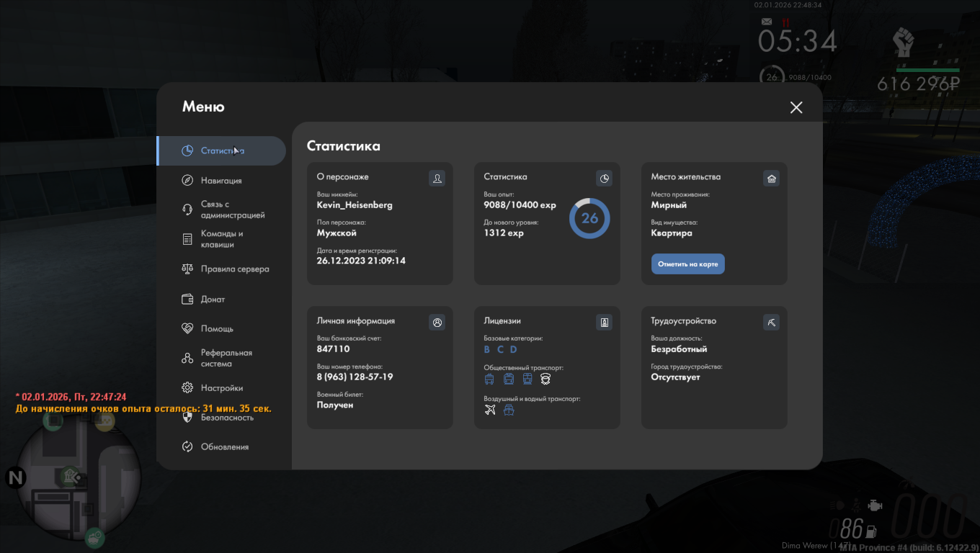This screenshot has height=553, width=980.
Task: Open the Статистика menu section
Action: [221, 150]
